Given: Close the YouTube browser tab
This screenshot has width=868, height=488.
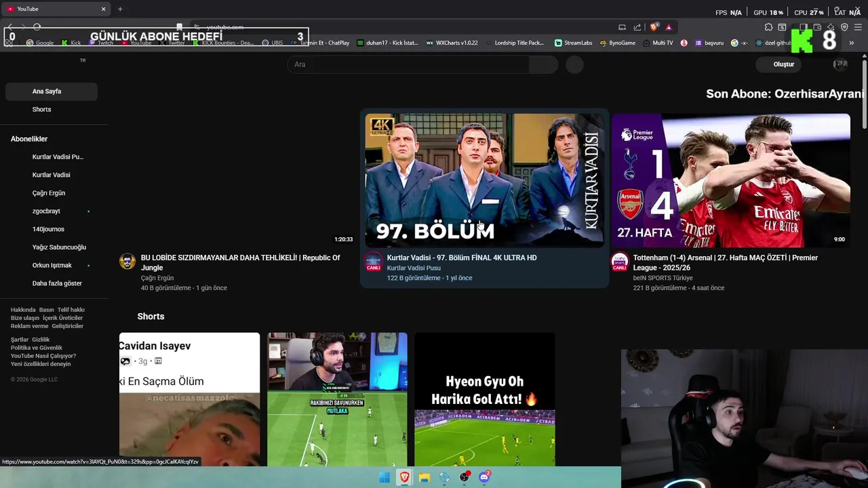Looking at the screenshot, I should (104, 9).
